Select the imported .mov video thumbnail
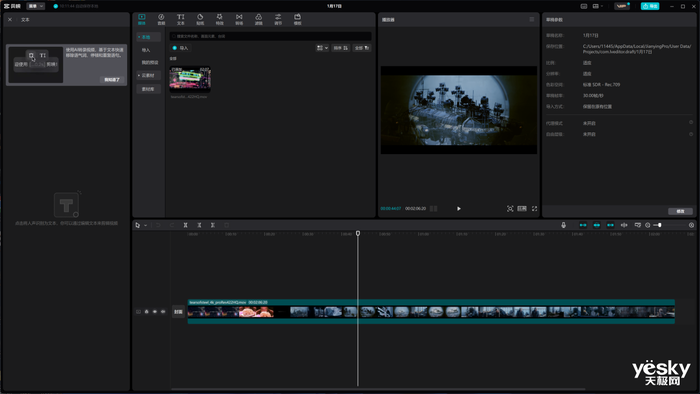 [190, 79]
